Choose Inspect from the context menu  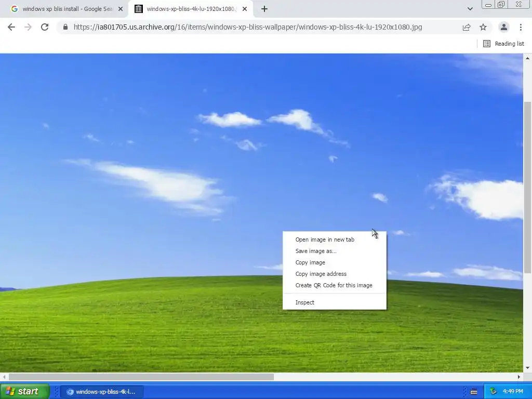tap(334, 302)
